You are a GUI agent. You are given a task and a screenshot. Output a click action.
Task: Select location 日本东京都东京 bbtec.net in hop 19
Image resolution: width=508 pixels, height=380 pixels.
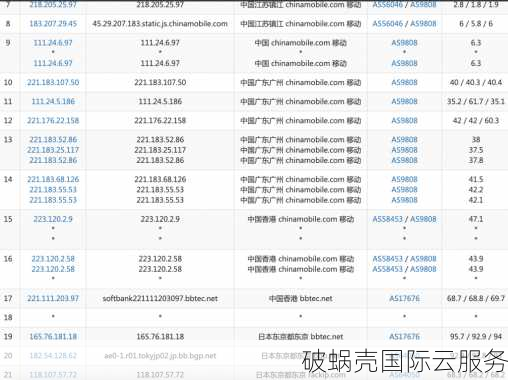(300, 337)
